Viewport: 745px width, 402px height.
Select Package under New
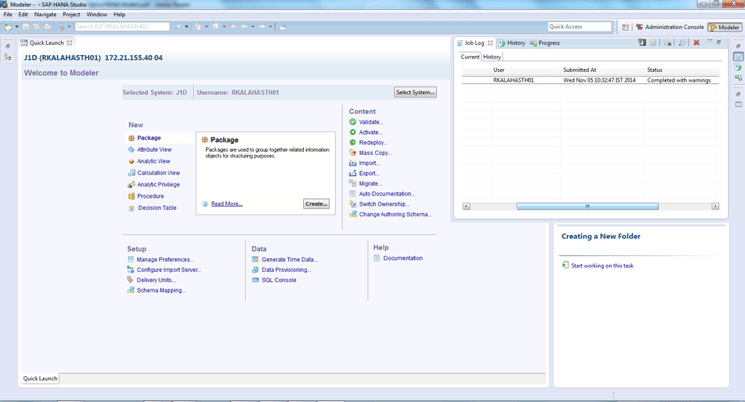tap(149, 138)
